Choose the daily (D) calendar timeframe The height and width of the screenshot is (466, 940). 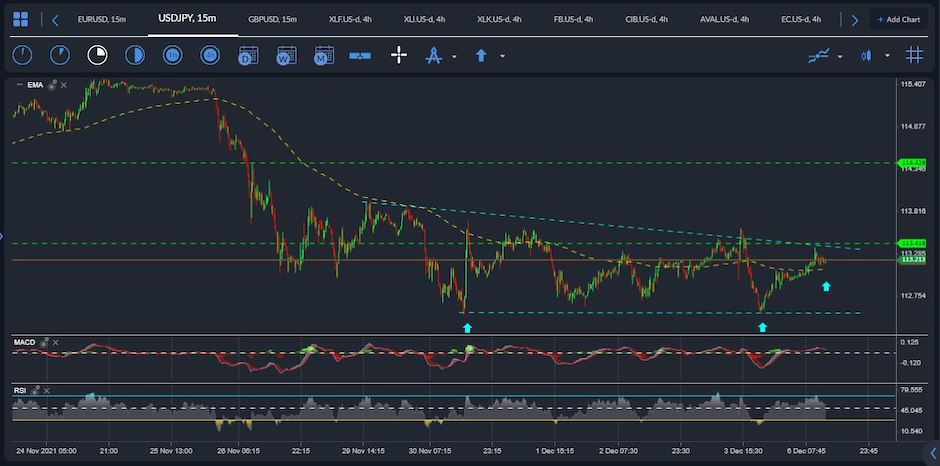(248, 55)
